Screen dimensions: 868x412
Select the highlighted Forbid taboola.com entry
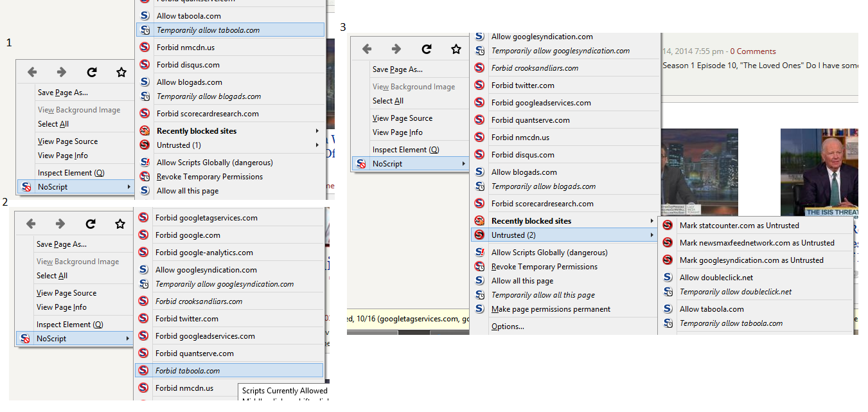(x=229, y=370)
